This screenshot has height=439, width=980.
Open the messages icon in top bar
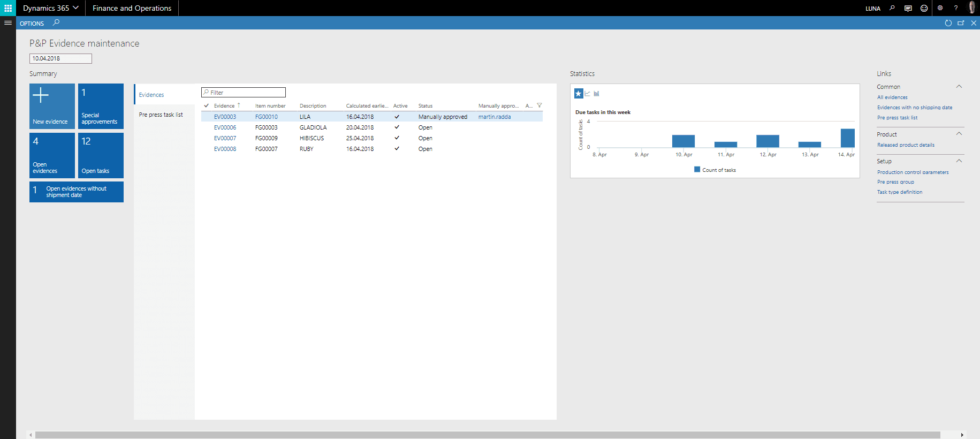point(908,8)
